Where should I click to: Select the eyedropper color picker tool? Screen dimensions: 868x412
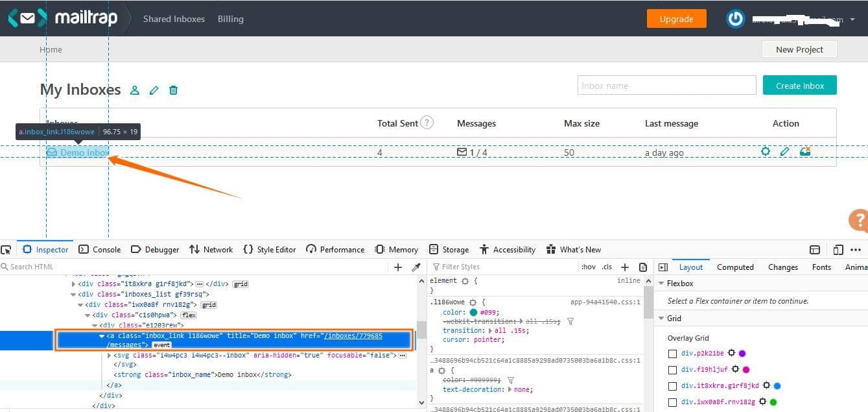(x=416, y=267)
